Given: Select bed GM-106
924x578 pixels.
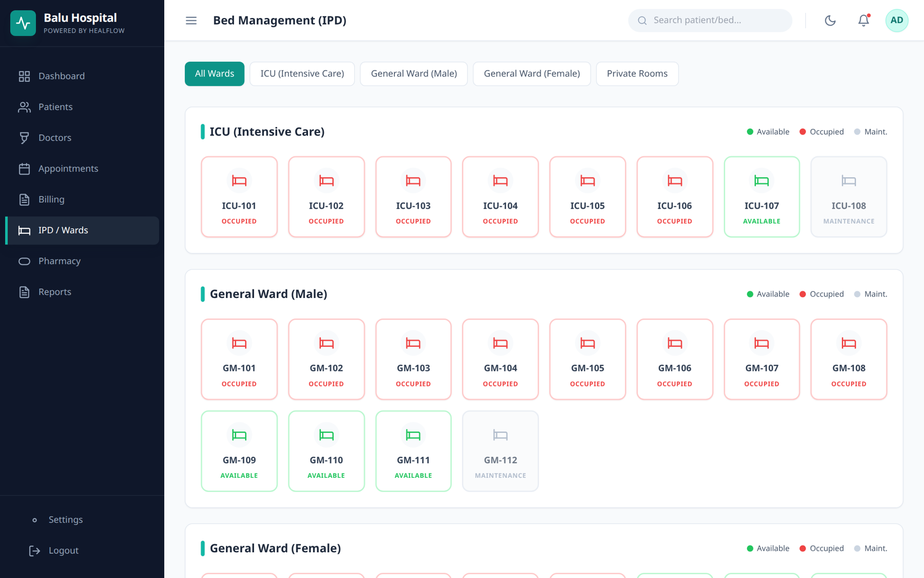Looking at the screenshot, I should pos(675,359).
